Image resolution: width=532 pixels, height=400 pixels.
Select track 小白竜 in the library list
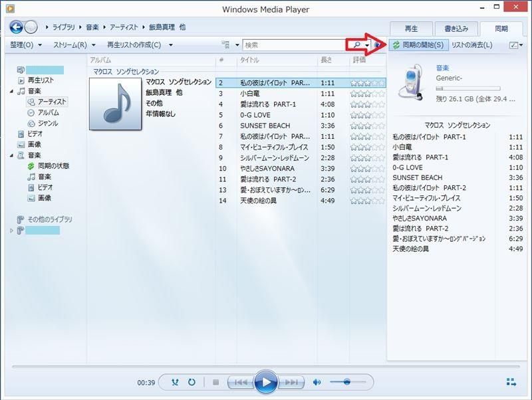pyautogui.click(x=250, y=94)
